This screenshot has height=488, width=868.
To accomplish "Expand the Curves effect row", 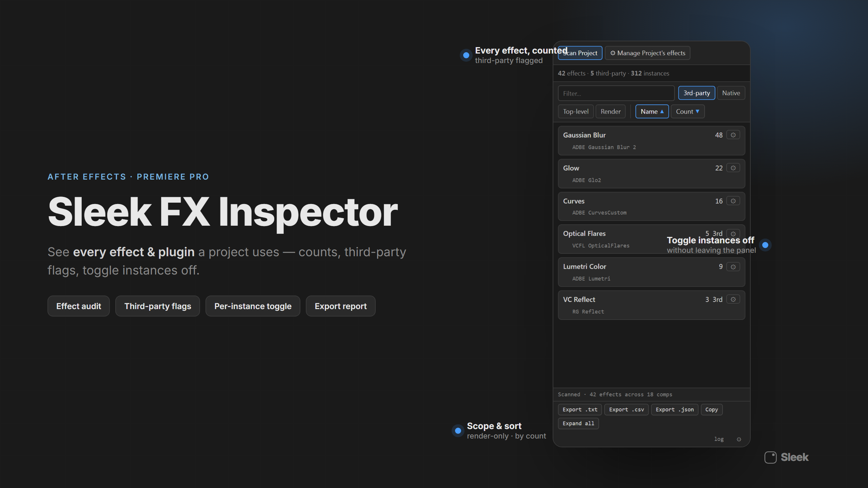I will (651, 206).
